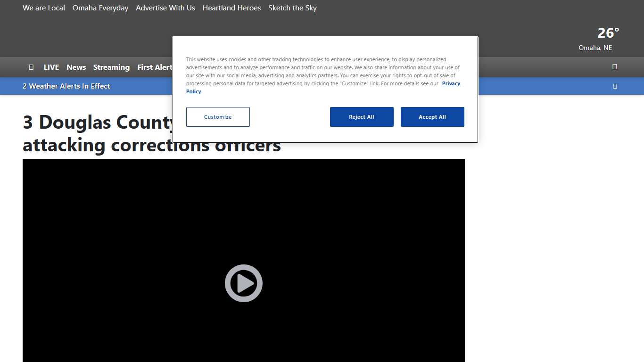The width and height of the screenshot is (644, 362).
Task: Open the First Alert menu item
Action: (x=155, y=67)
